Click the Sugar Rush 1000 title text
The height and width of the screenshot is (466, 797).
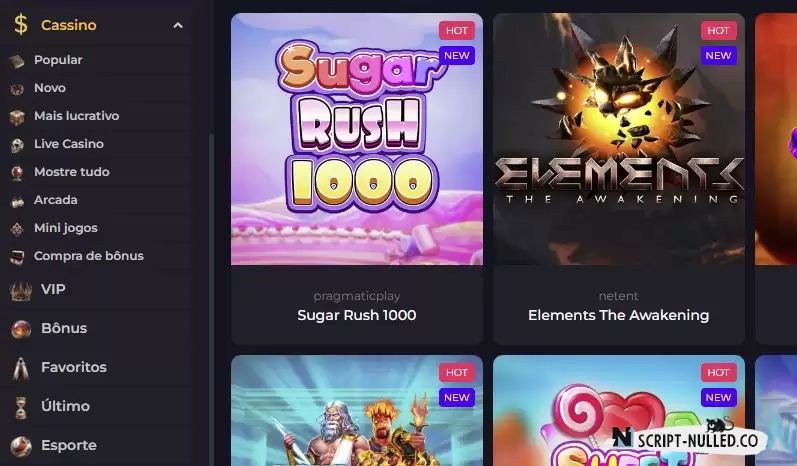(357, 315)
